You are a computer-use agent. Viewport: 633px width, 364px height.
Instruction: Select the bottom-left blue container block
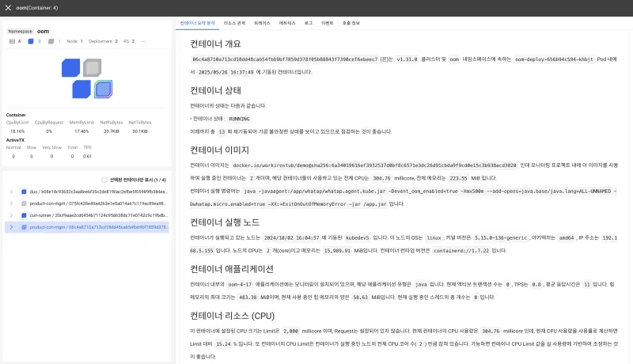point(81,89)
